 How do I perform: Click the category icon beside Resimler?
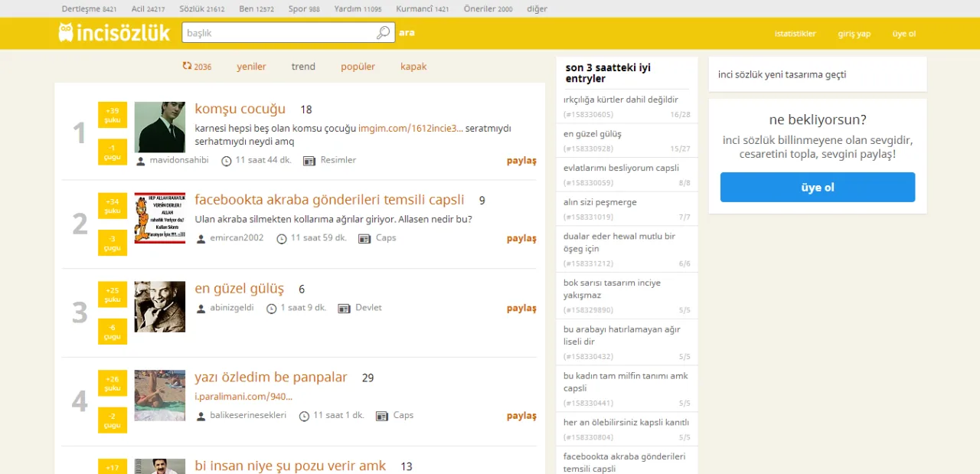click(309, 161)
